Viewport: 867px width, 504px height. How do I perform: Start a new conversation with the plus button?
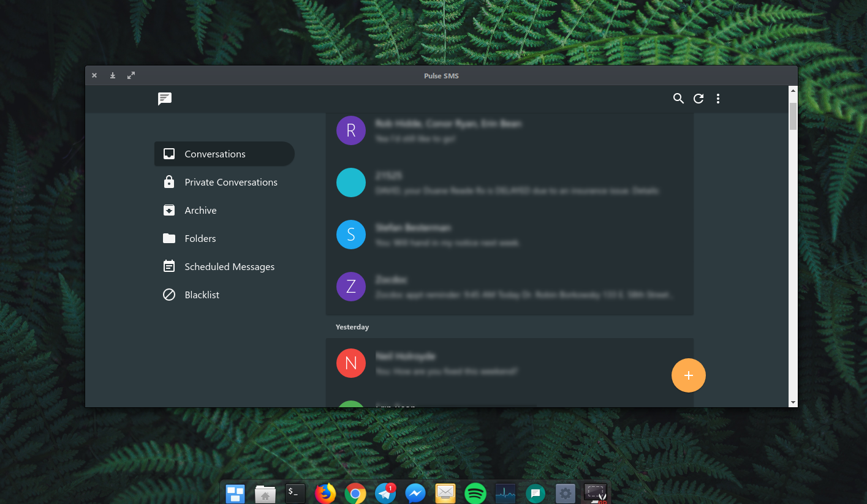688,375
